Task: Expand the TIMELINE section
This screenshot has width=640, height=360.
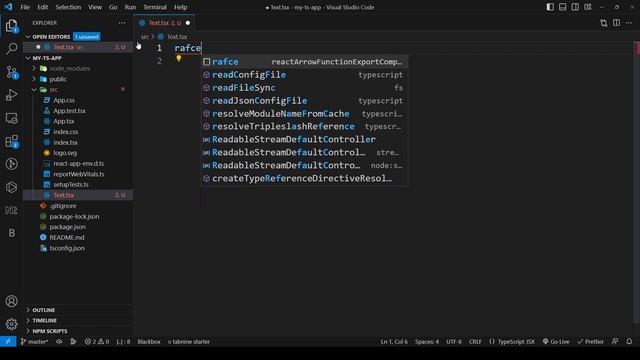Action: tap(78, 320)
